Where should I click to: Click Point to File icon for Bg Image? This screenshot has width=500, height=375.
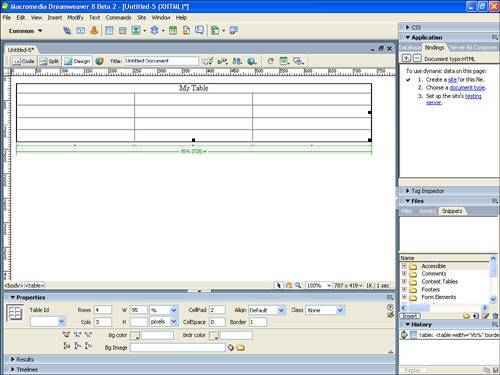(x=231, y=348)
